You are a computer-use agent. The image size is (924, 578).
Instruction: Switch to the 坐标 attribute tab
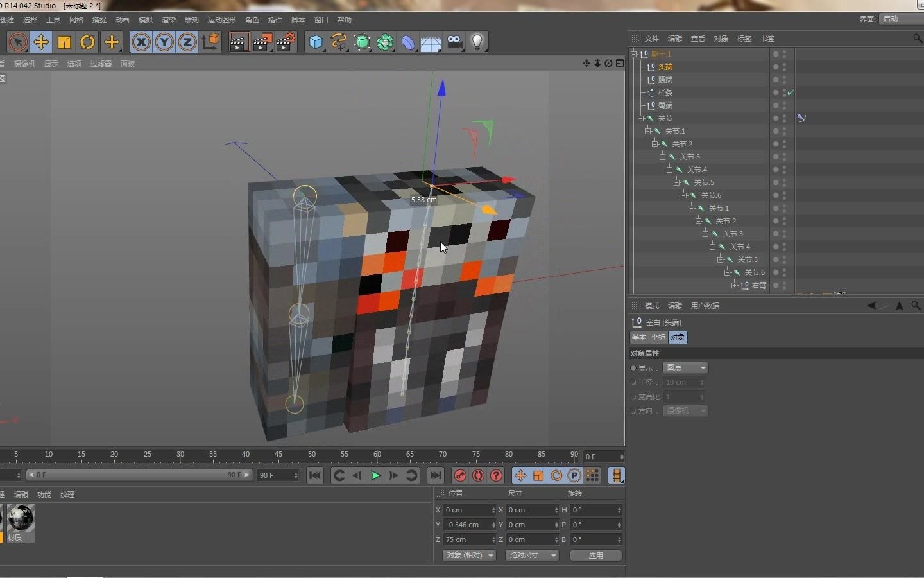tap(658, 337)
